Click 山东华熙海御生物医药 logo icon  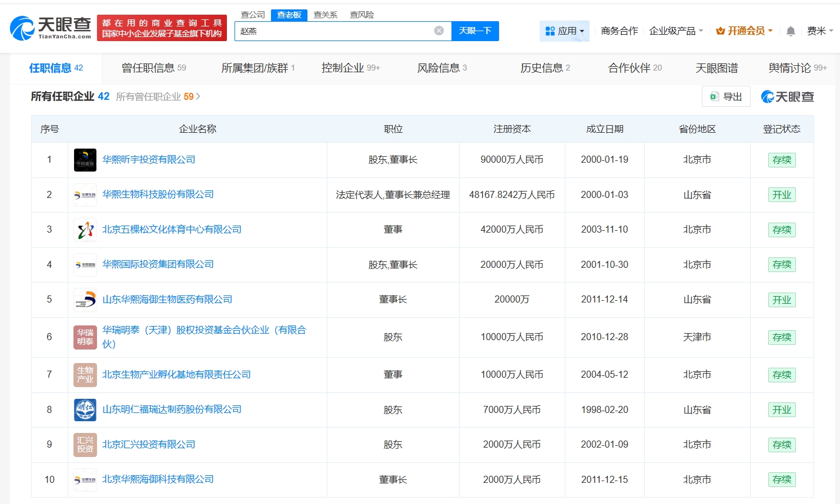point(85,300)
